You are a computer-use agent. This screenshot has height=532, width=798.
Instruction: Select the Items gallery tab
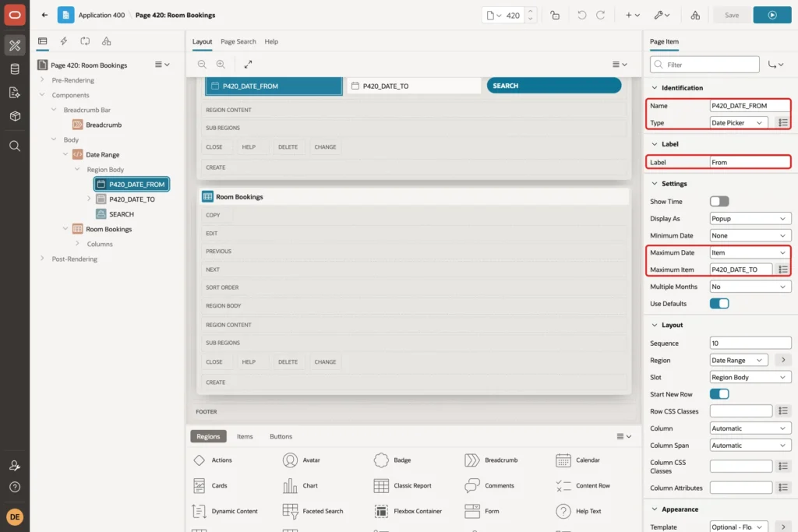[245, 436]
